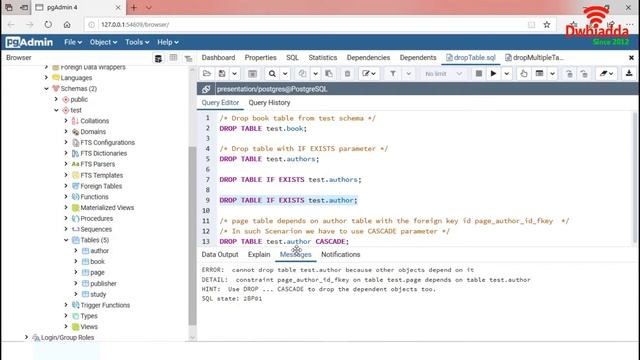640x360 pixels.
Task: Open the Tools menu
Action: (x=137, y=42)
